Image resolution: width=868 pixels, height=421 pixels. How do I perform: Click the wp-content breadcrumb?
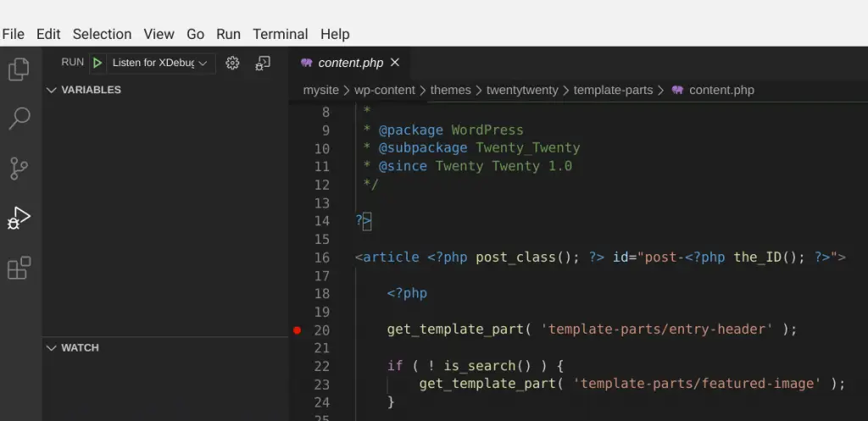point(385,90)
